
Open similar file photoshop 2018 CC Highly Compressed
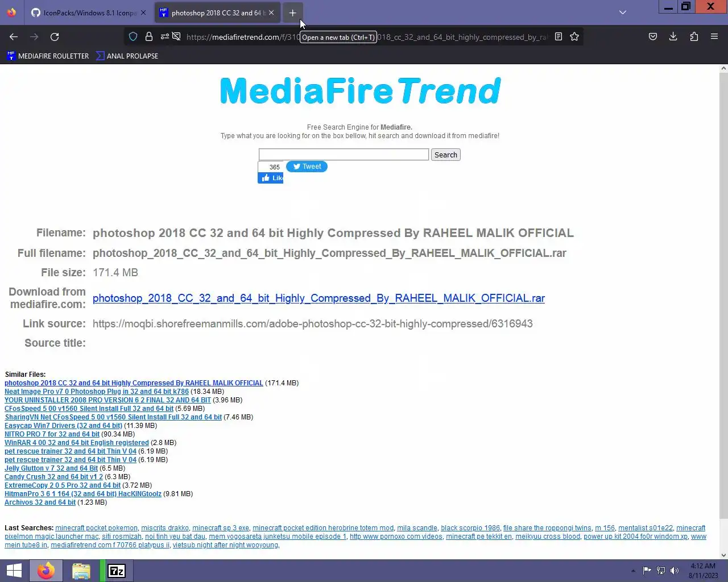point(134,383)
